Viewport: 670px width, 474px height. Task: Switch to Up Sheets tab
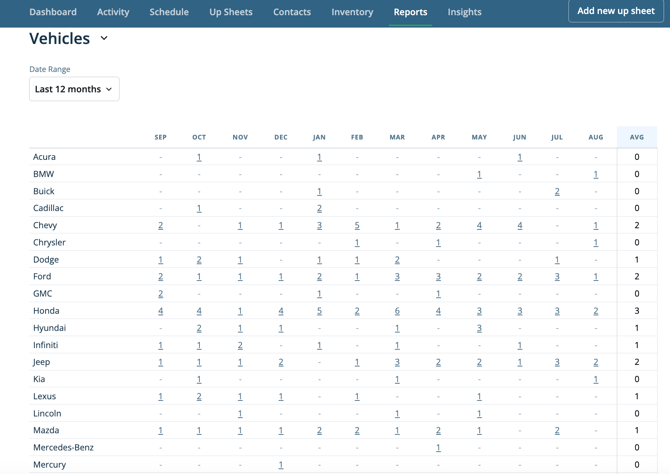[231, 12]
